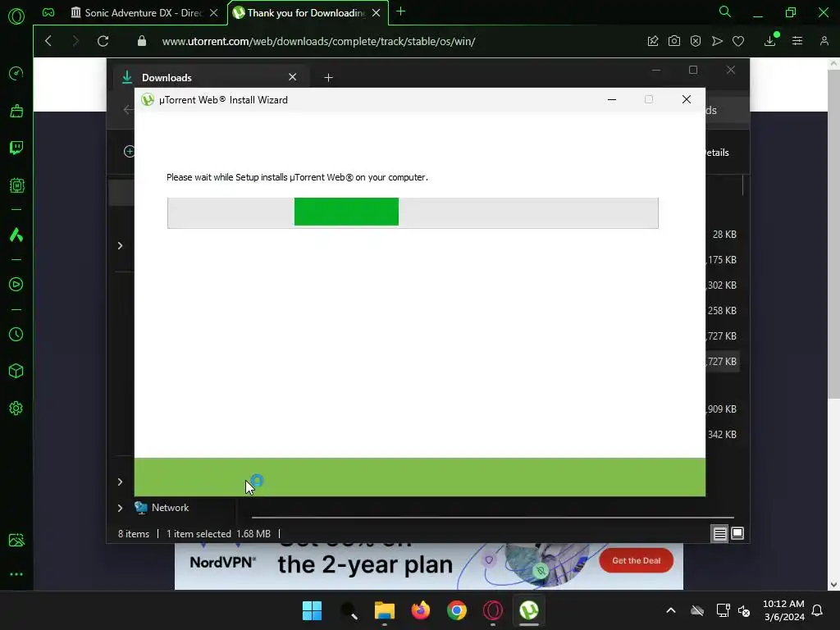Click the address bar URL field
Viewport: 840px width, 630px height.
pyautogui.click(x=319, y=41)
